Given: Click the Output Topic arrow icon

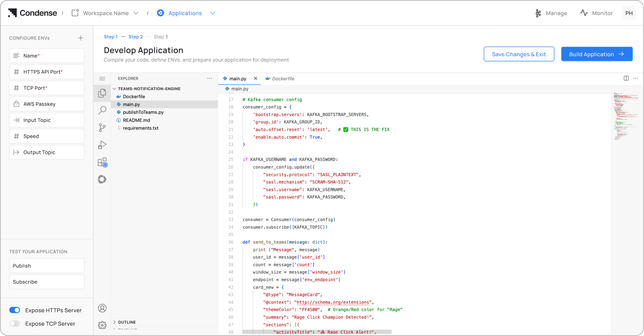Looking at the screenshot, I should click(16, 152).
